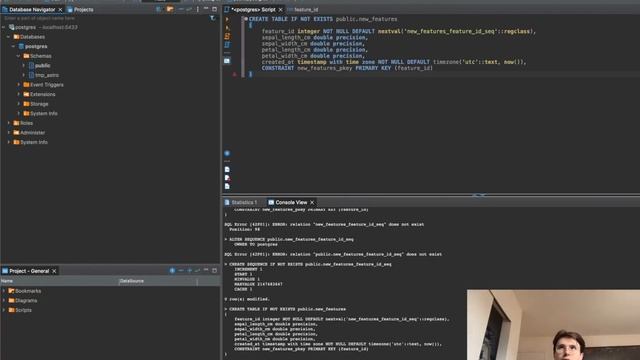Screen dimensions: 640x360
Task: Minimize the Project - General panel
Action: pyautogui.click(x=206, y=271)
